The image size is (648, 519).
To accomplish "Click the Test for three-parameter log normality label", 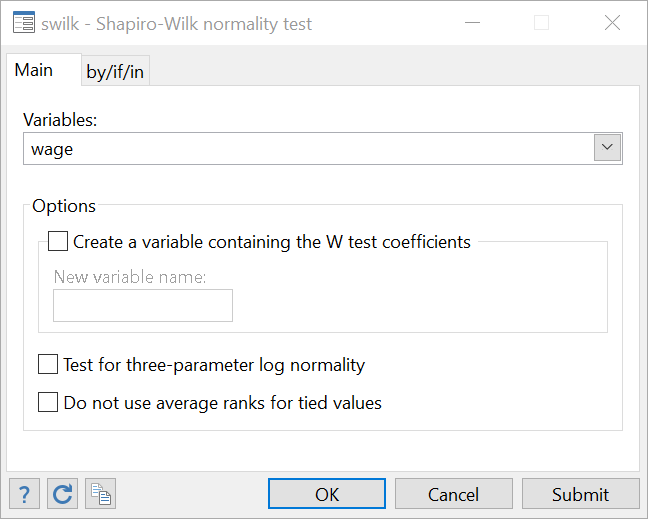I will coord(214,365).
